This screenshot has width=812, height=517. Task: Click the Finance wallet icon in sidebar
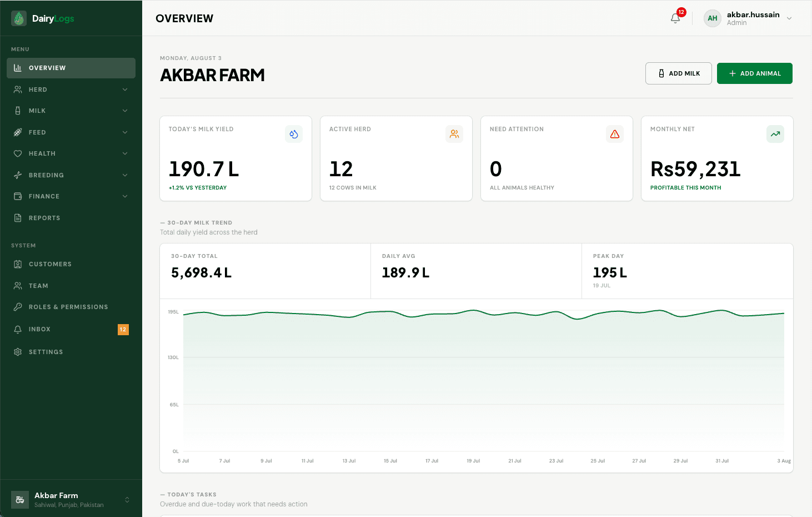coord(18,196)
